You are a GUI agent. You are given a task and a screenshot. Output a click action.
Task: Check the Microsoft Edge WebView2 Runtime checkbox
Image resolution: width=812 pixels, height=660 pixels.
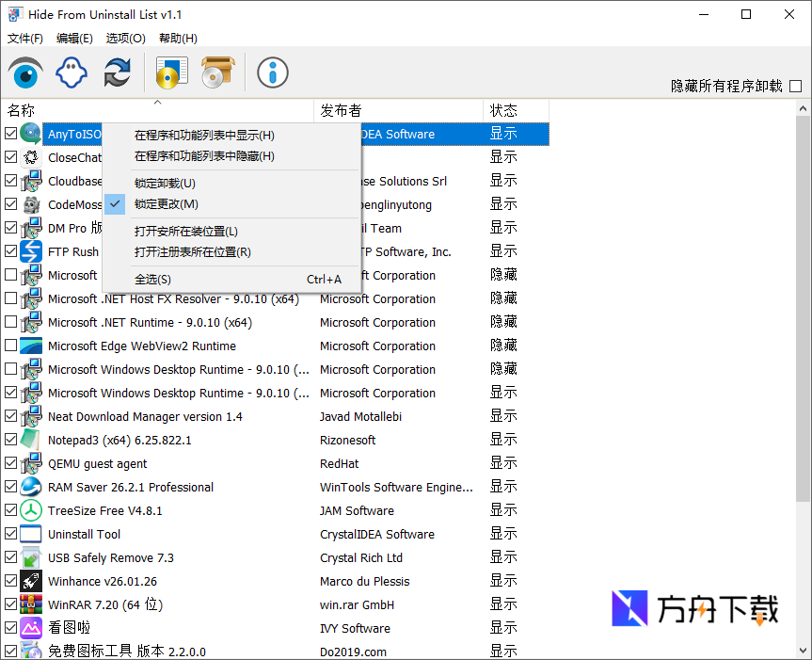click(11, 346)
